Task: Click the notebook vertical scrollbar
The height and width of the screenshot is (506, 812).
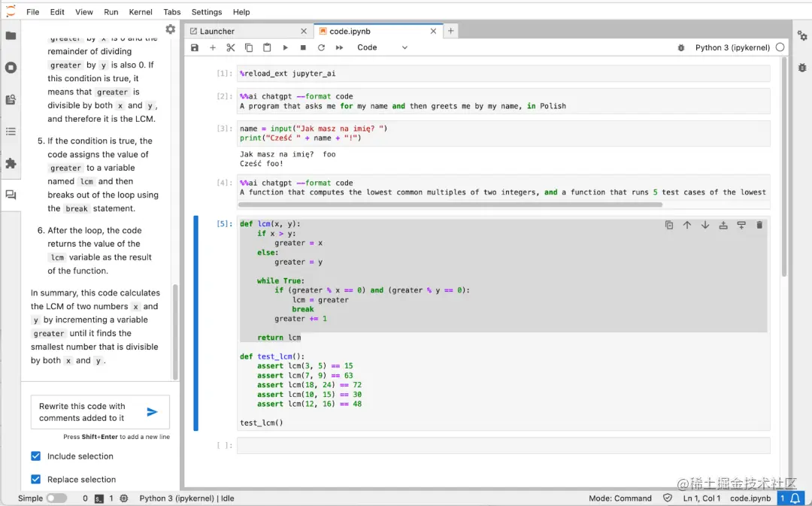Action: click(784, 167)
